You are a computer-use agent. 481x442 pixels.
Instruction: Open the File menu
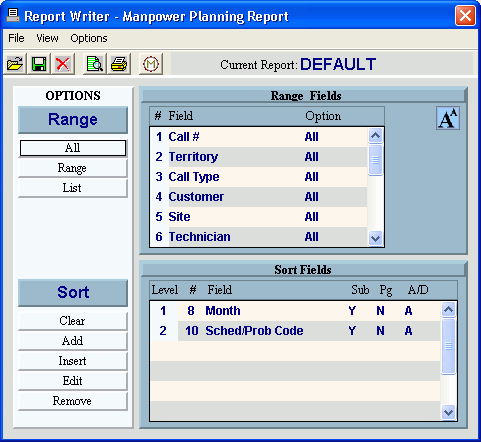point(16,38)
